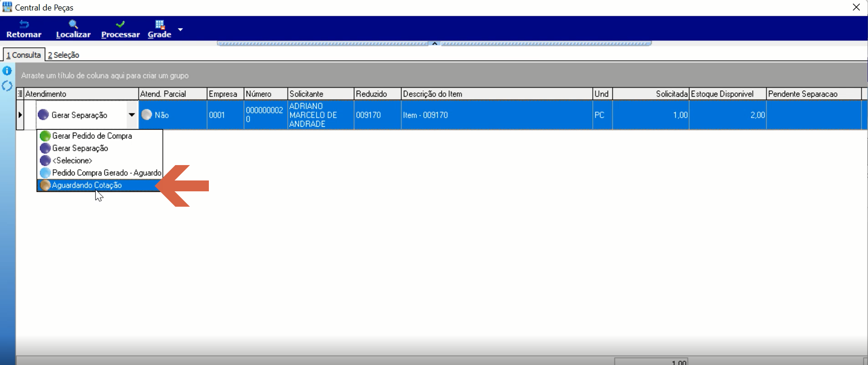868x365 pixels.
Task: Open the Atendimento combo box dropdown arrow
Action: [x=132, y=115]
